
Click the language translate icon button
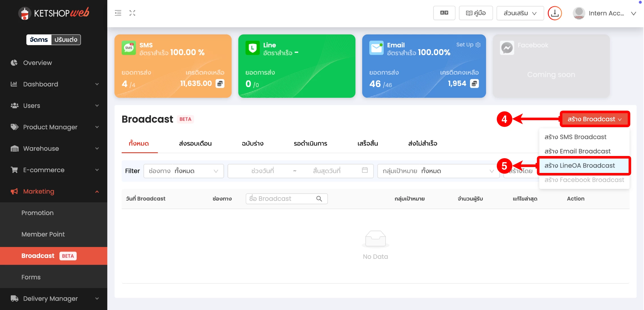[444, 13]
